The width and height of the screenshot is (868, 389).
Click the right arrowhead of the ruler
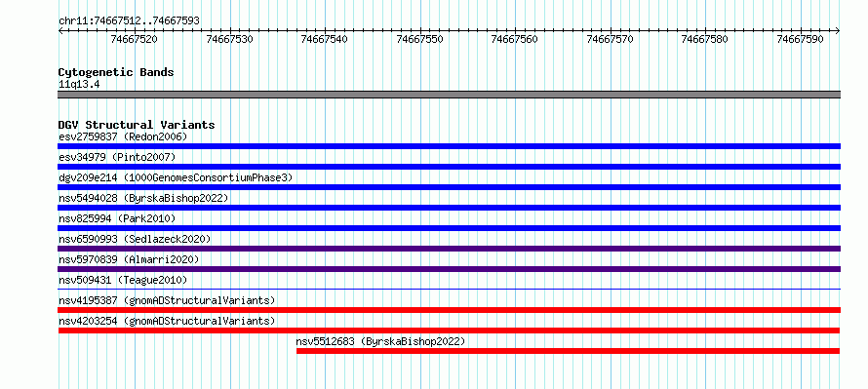tap(838, 31)
